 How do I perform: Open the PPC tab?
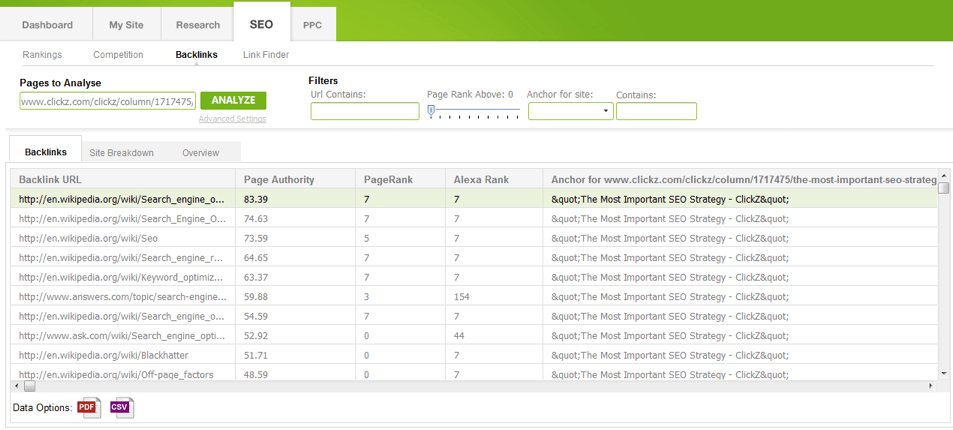pos(312,26)
